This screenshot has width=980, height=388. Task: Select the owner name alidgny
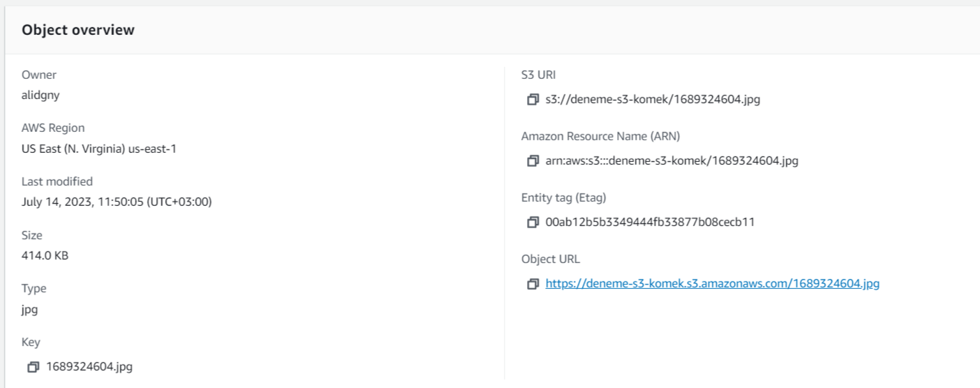(x=40, y=96)
